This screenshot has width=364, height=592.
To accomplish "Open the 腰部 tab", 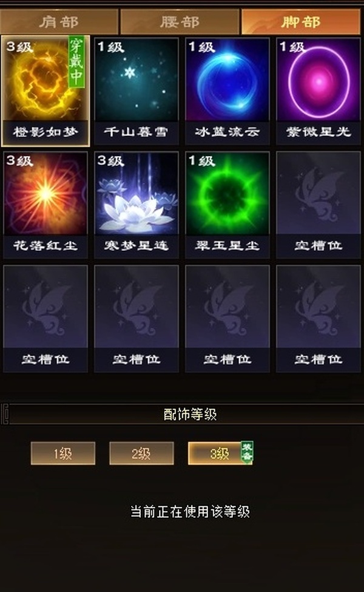I will 180,22.
